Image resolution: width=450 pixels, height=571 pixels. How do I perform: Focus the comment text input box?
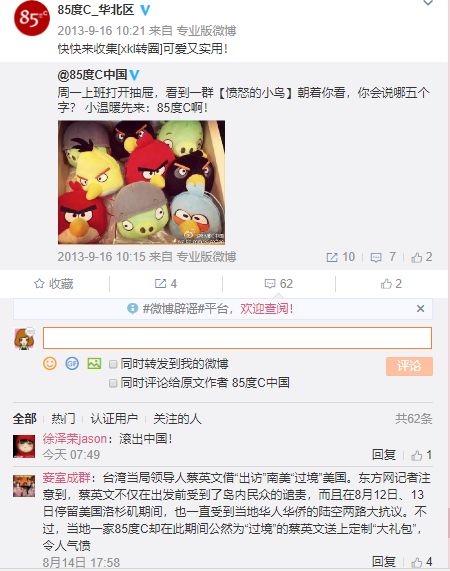[x=237, y=338]
